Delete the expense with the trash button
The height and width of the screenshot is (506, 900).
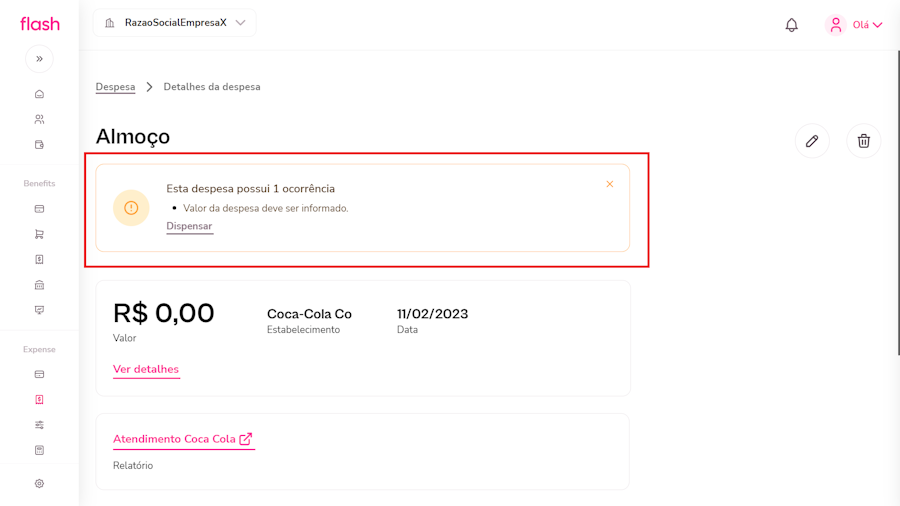864,141
